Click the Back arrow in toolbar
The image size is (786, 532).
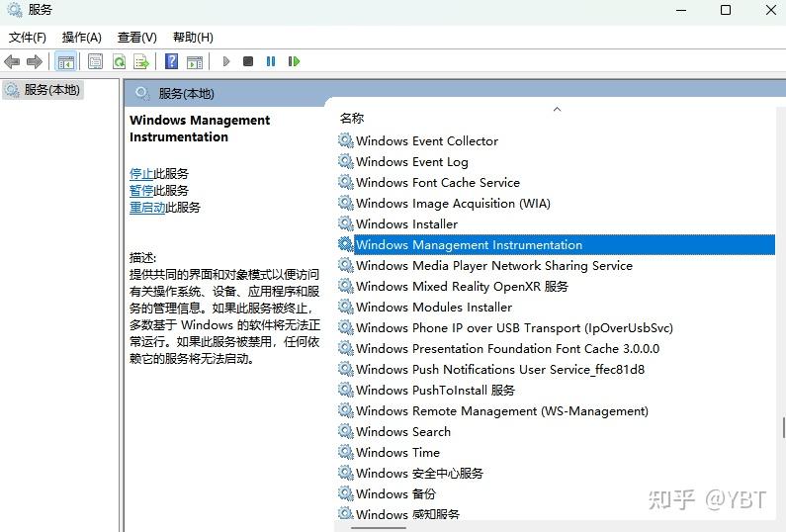(x=13, y=61)
